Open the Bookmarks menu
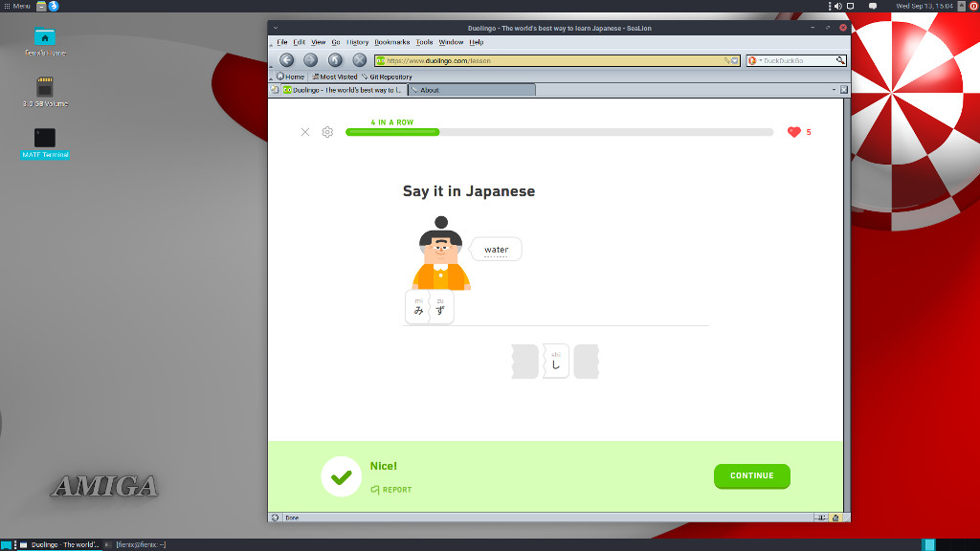Viewport: 980px width, 551px height. click(x=391, y=42)
